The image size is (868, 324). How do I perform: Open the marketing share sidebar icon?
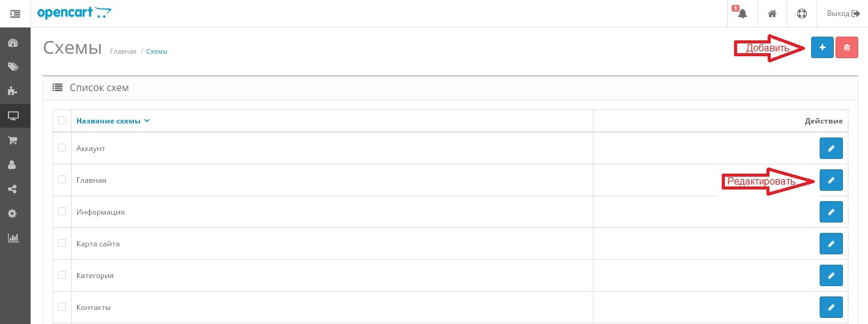12,190
